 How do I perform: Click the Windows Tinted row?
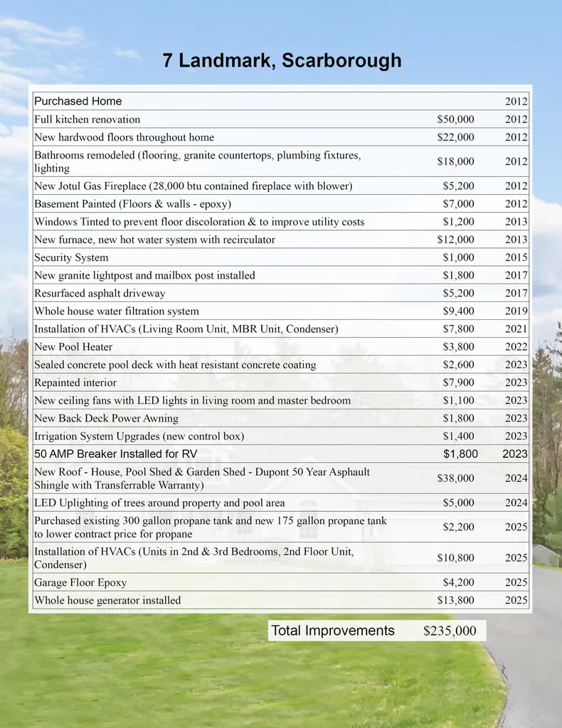[281, 222]
